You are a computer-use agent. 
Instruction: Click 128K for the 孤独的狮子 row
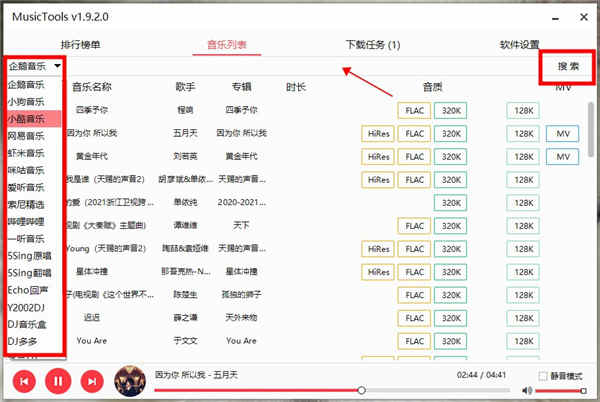(x=523, y=295)
